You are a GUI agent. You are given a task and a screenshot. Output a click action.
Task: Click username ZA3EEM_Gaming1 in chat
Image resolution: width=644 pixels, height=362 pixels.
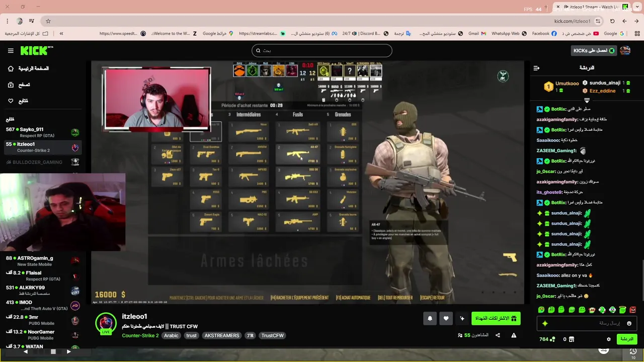click(556, 151)
